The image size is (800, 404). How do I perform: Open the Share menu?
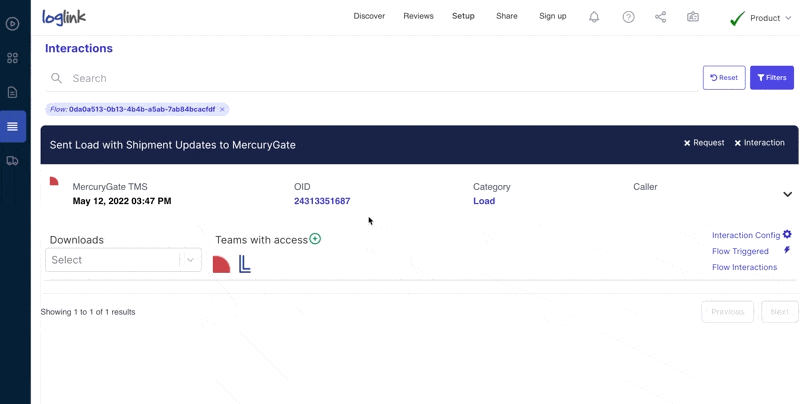[507, 16]
